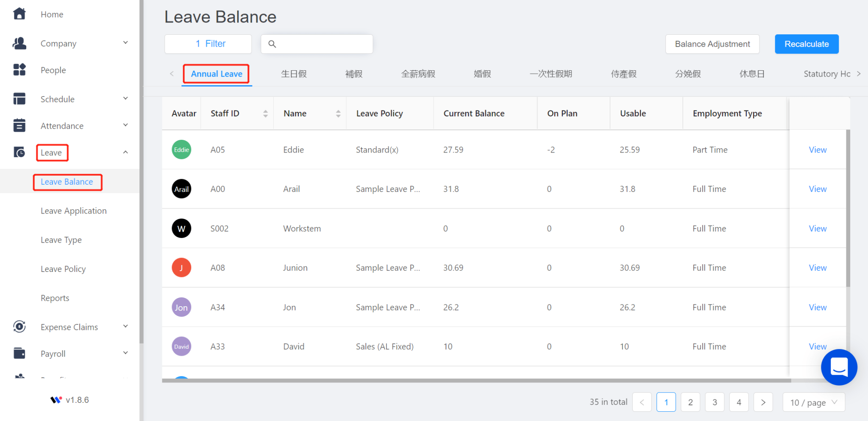Click the People grid icon
The height and width of the screenshot is (421, 868).
[x=19, y=70]
